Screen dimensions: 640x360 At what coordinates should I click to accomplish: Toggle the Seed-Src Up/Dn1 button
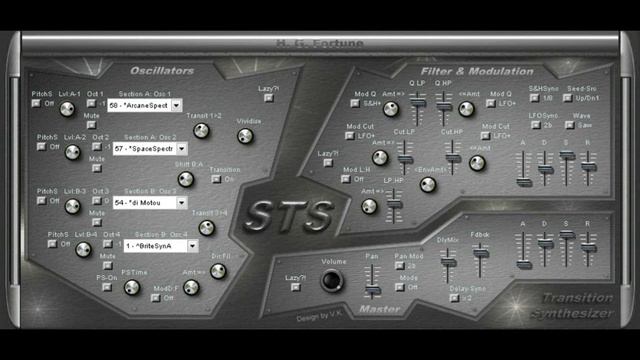point(567,98)
